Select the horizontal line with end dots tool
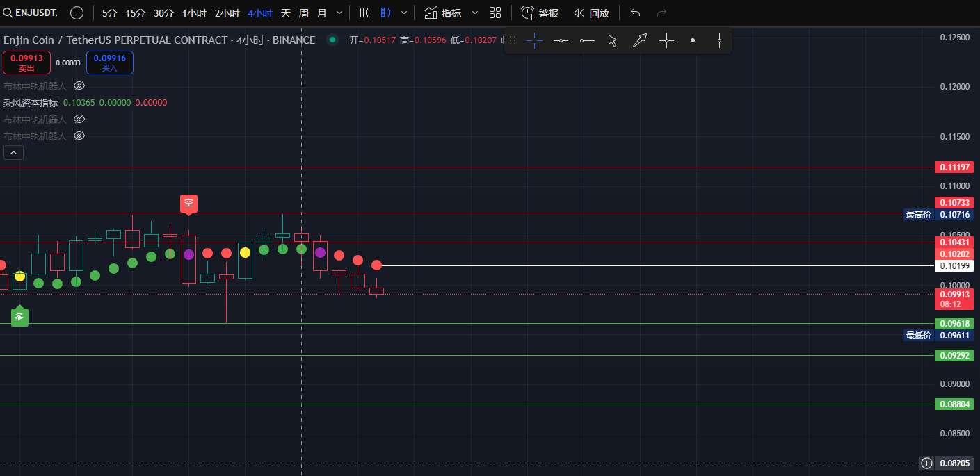Viewport: 980px width, 476px height. (x=587, y=41)
